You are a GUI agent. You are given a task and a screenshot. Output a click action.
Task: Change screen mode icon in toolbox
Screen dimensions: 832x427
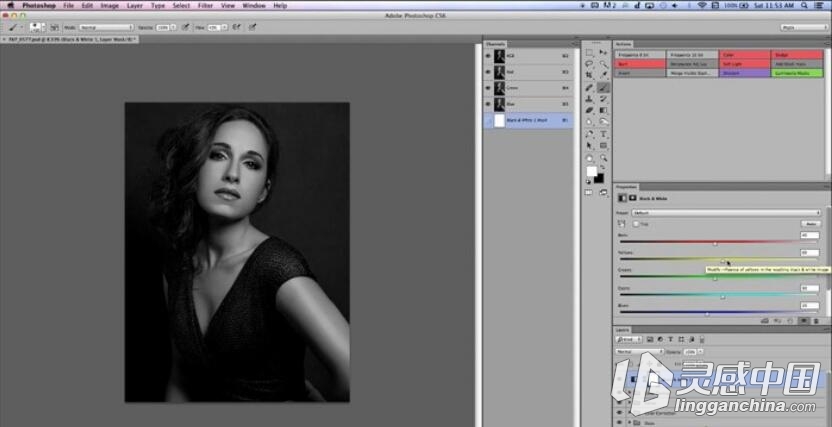pyautogui.click(x=603, y=193)
